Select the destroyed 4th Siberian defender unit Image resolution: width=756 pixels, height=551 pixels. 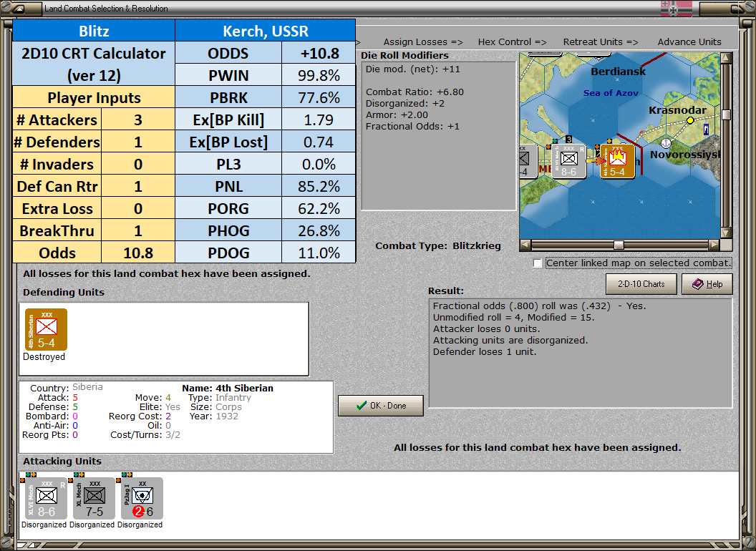tap(47, 330)
